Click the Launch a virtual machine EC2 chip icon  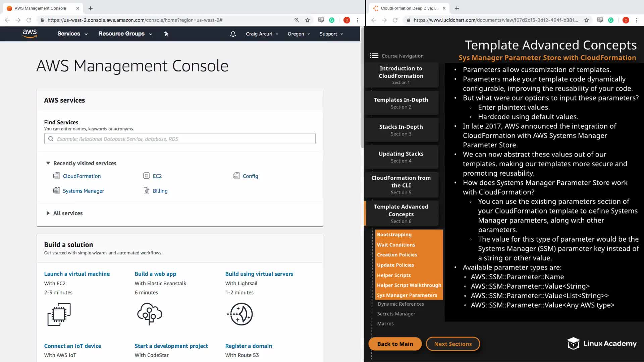59,314
